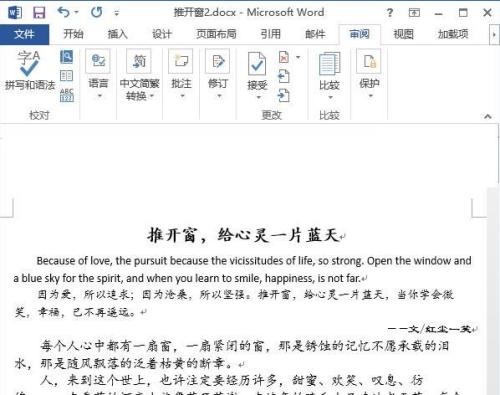Screen dimensions: 500x395
Task: Expand the 修订 tracking dropdown arrow
Action: pos(219,96)
